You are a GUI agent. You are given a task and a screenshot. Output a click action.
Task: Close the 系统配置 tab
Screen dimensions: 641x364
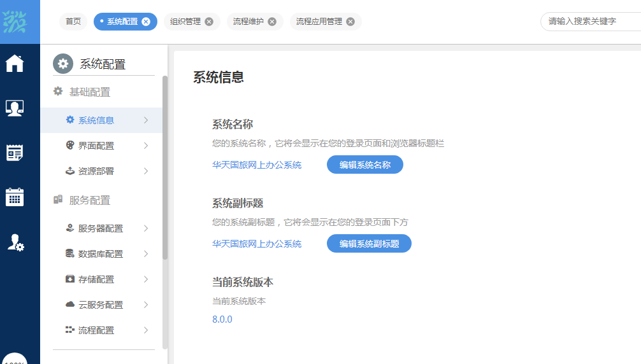tap(146, 22)
